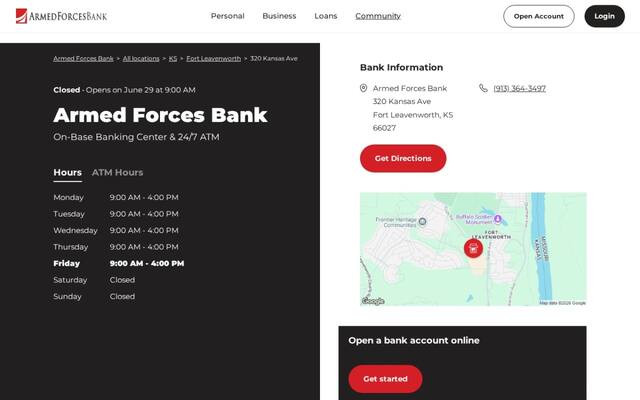Follow the Armed Forces Bank breadcrumb link
Viewport: 640px width, 400px height.
(83, 58)
